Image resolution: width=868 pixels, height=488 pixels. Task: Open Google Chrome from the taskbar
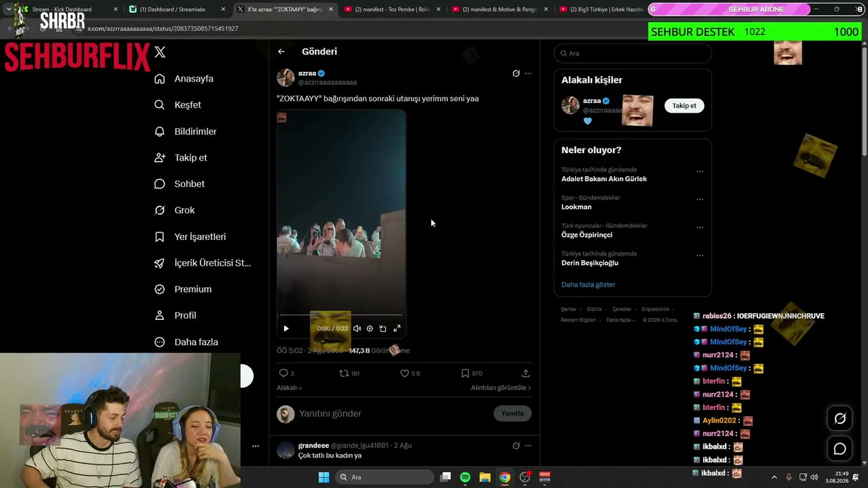click(505, 477)
